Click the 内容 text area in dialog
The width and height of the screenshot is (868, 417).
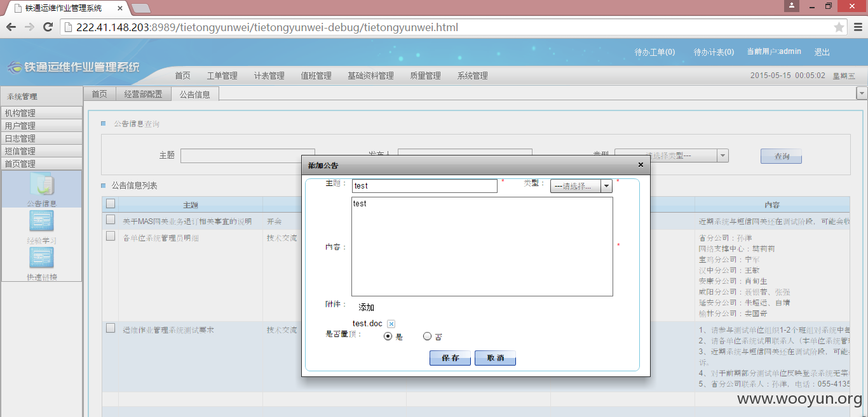pos(482,246)
